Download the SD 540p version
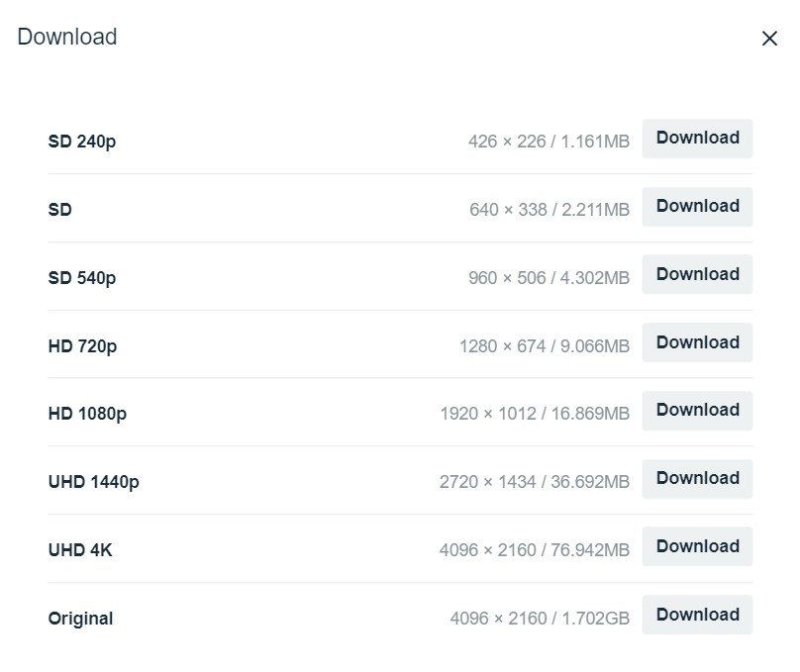This screenshot has width=800, height=672. 697,275
